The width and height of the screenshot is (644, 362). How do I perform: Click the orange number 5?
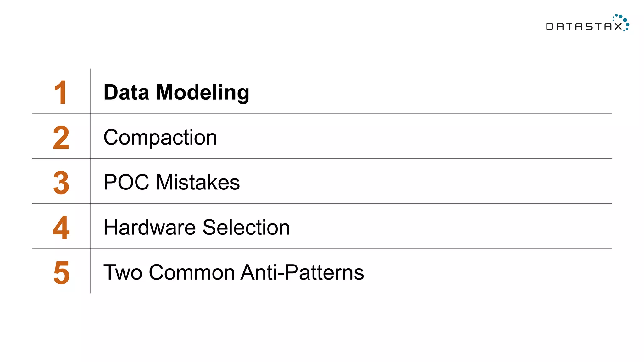point(61,272)
